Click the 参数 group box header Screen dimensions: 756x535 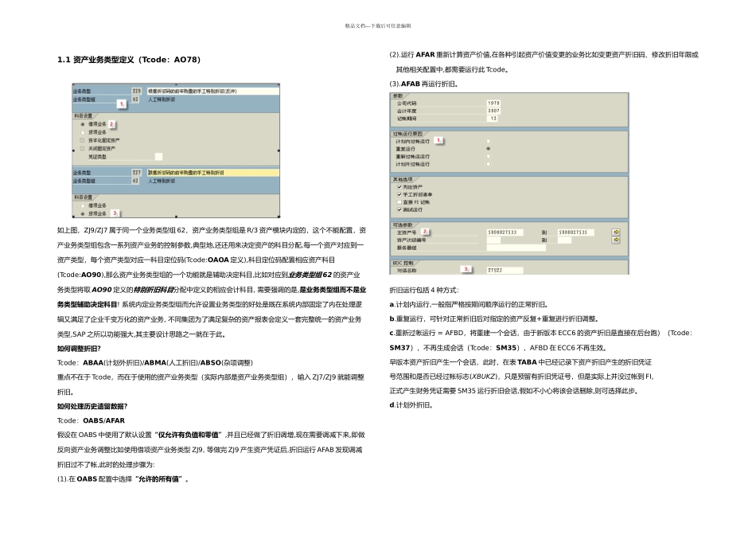click(x=398, y=96)
